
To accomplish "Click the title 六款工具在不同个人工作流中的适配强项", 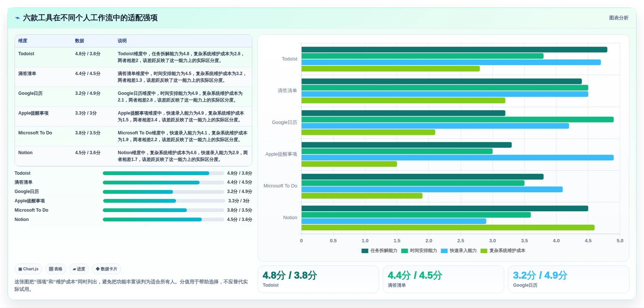I will point(90,18).
